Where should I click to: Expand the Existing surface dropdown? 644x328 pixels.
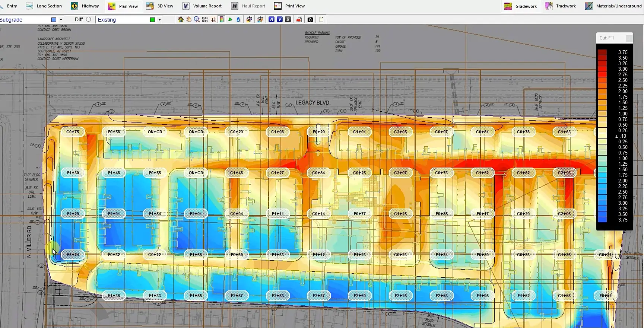click(x=159, y=20)
